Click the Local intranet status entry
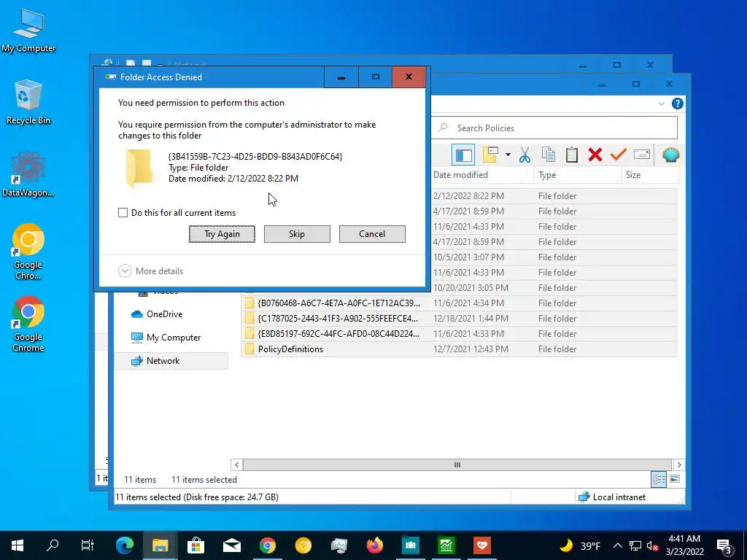Image resolution: width=747 pixels, height=560 pixels. pos(612,497)
